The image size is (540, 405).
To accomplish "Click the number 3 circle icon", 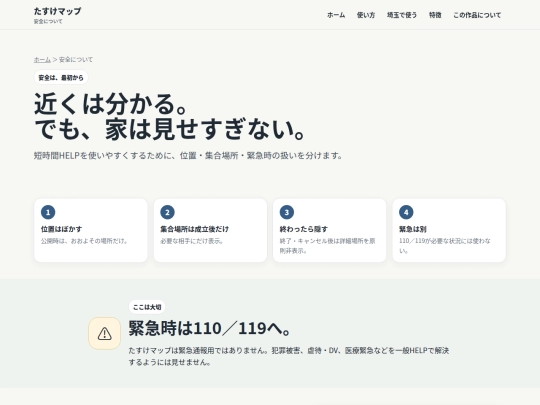I will [x=287, y=212].
